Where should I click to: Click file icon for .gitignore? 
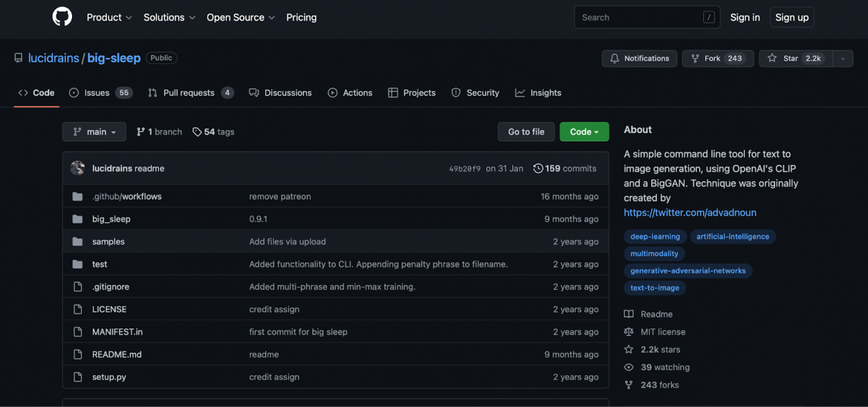pyautogui.click(x=77, y=287)
